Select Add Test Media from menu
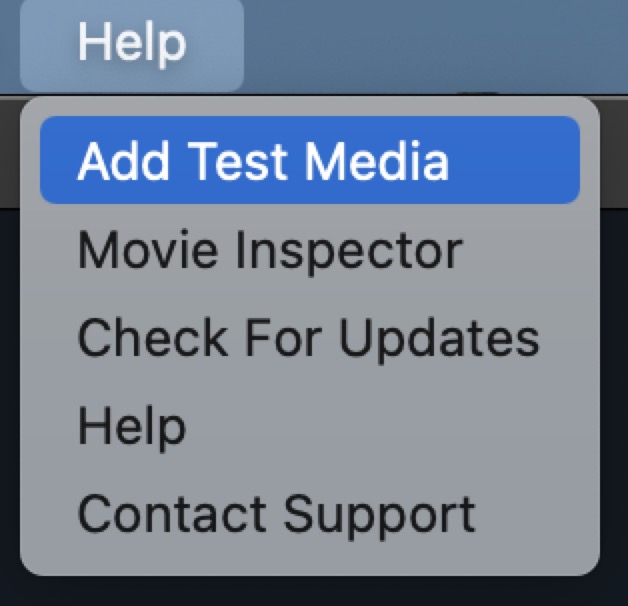Screen dimensions: 628x606 click(x=263, y=160)
